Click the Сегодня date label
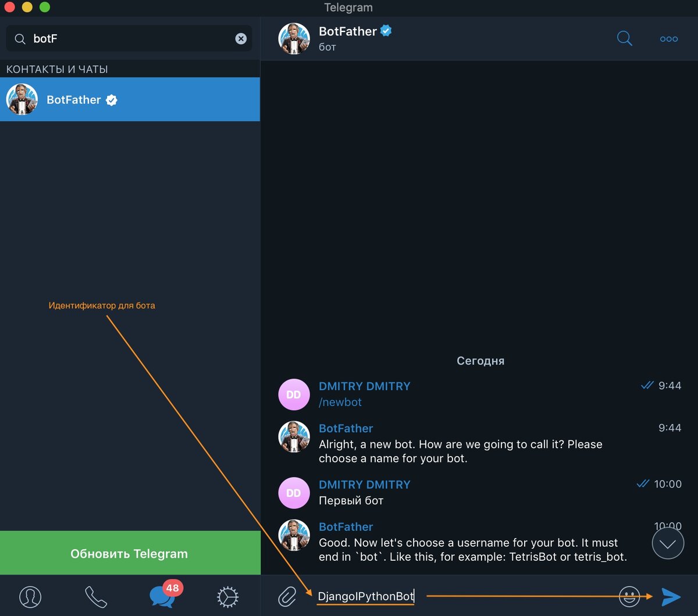 pyautogui.click(x=480, y=361)
